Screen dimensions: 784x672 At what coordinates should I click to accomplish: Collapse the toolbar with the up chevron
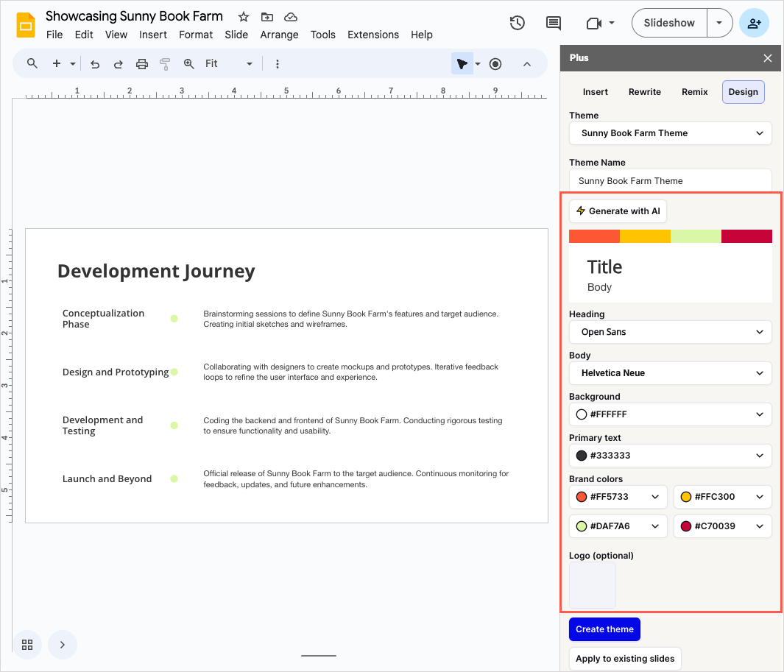tap(527, 64)
